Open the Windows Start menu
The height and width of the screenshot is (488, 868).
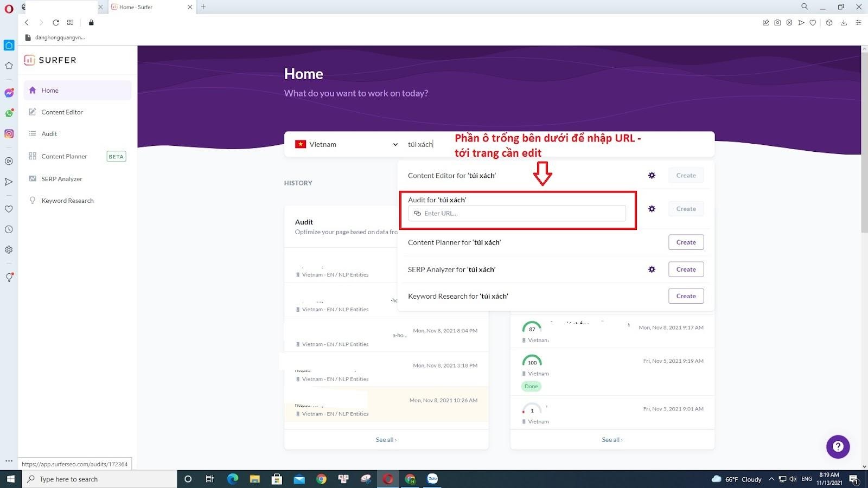(x=10, y=479)
